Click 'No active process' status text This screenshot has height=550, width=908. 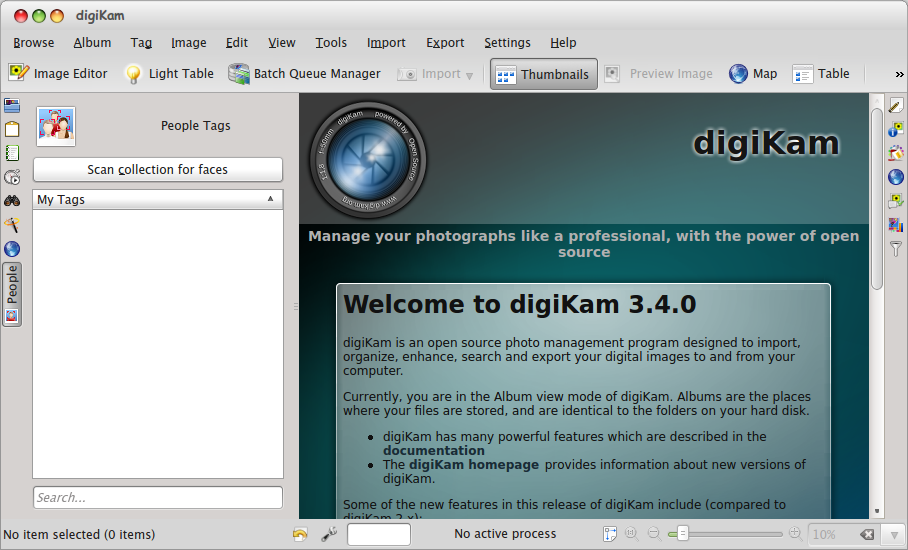(x=505, y=534)
